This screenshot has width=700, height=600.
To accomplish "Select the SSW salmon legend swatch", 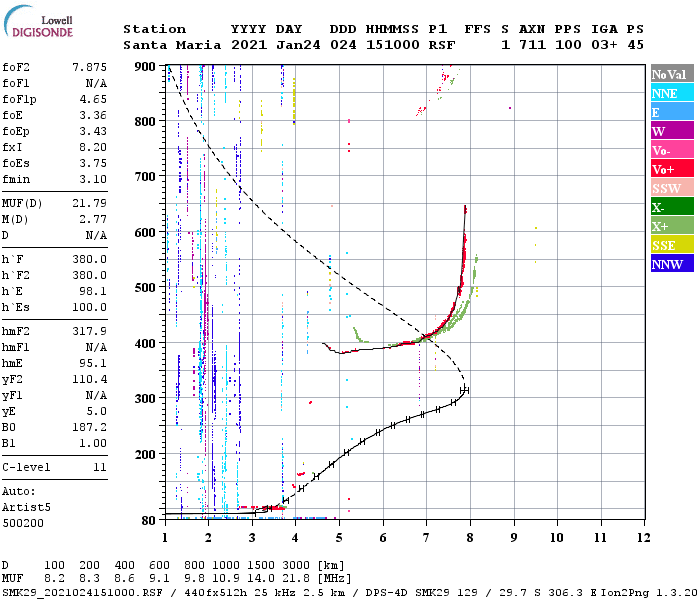I will pyautogui.click(x=672, y=188).
